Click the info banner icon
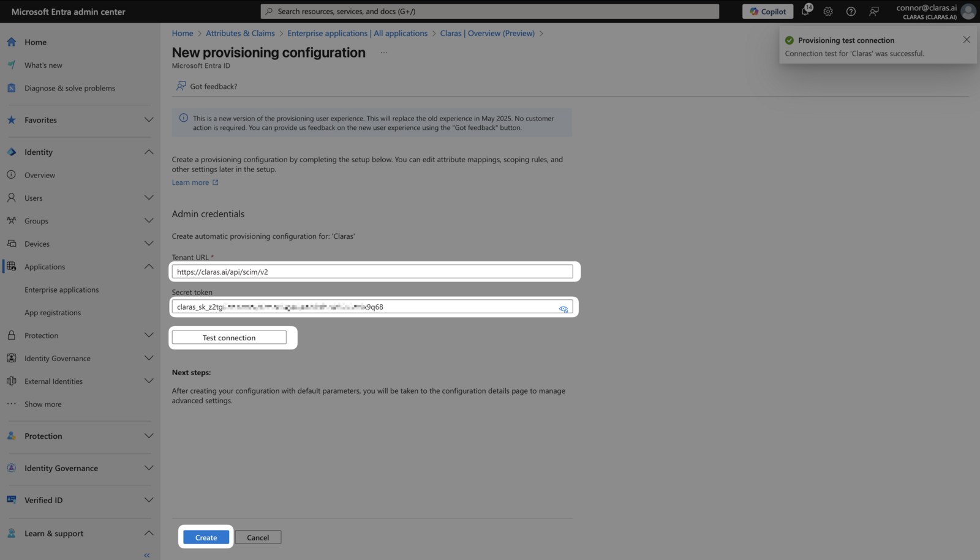980x560 pixels. [x=184, y=118]
